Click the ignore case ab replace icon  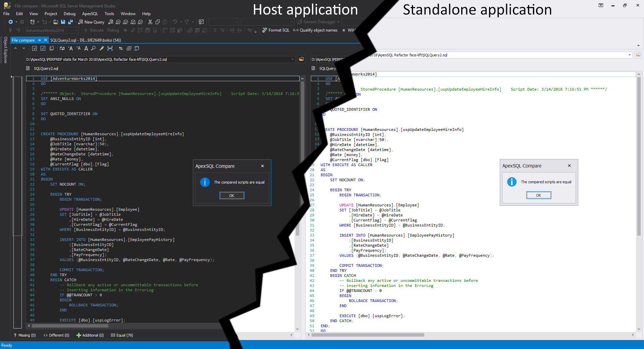[62, 48]
